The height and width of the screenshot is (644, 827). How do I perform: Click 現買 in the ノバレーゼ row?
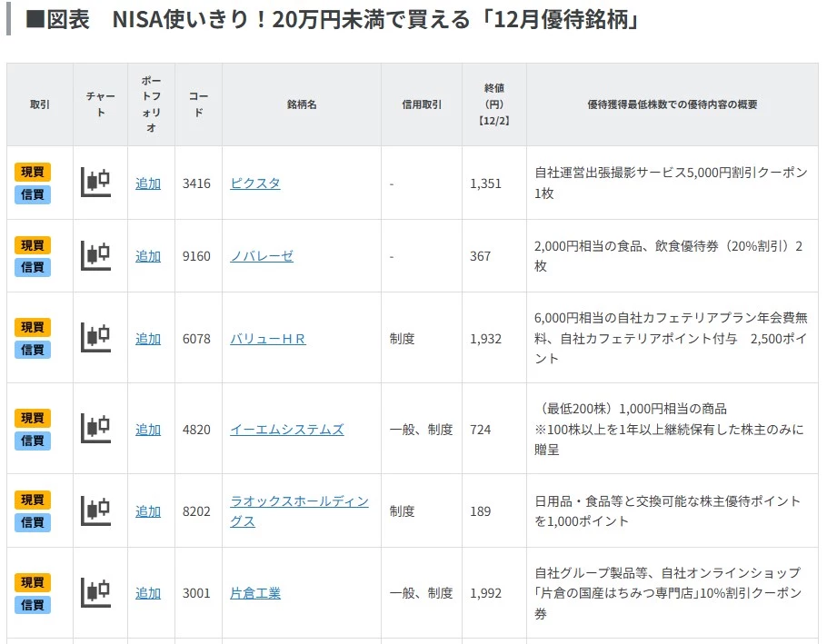[x=33, y=245]
